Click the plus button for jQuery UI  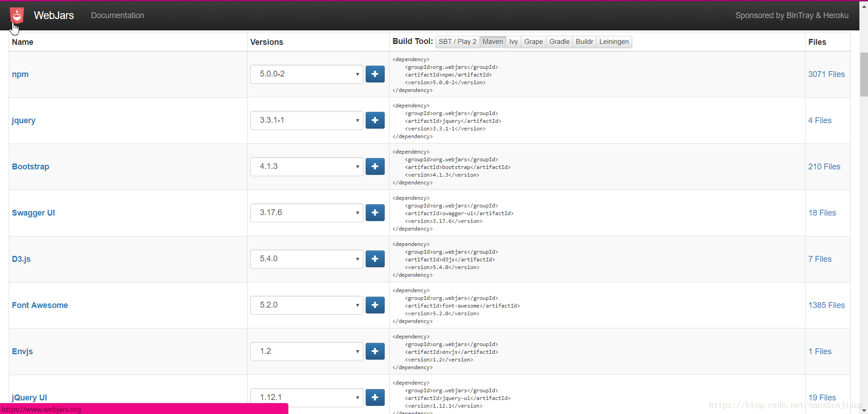375,397
